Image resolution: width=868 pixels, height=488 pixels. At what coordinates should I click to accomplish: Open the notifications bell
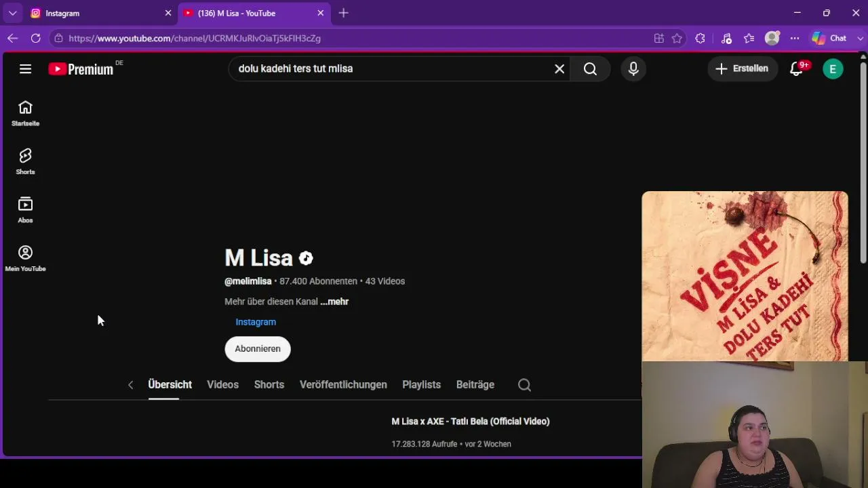[797, 68]
